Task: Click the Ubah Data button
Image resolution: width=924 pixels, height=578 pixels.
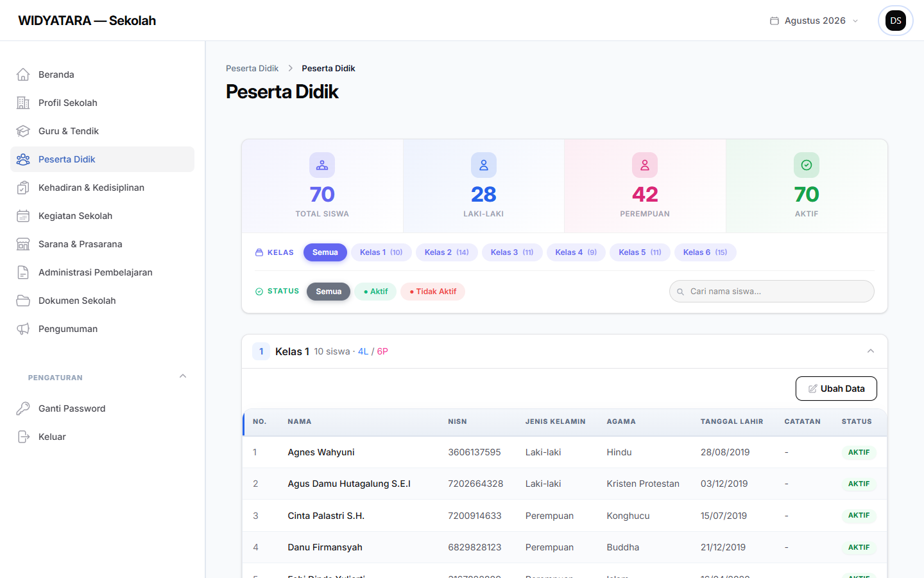Action: pyautogui.click(x=836, y=389)
